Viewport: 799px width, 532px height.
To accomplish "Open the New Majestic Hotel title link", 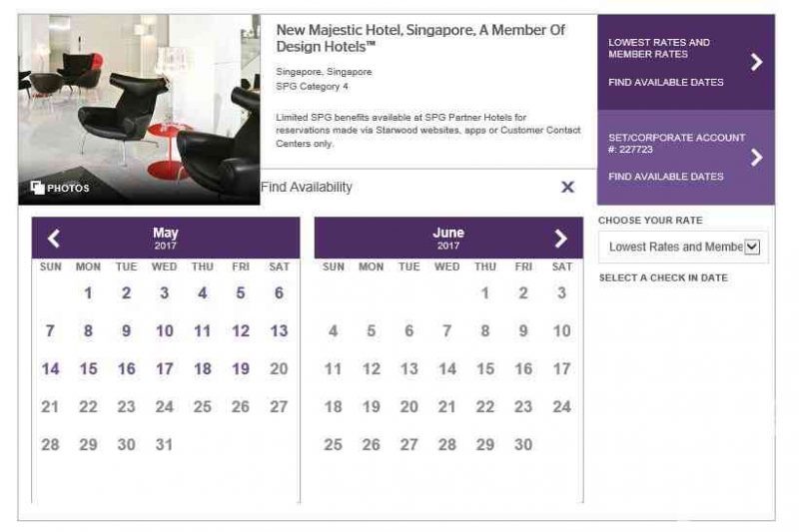I will click(420, 38).
